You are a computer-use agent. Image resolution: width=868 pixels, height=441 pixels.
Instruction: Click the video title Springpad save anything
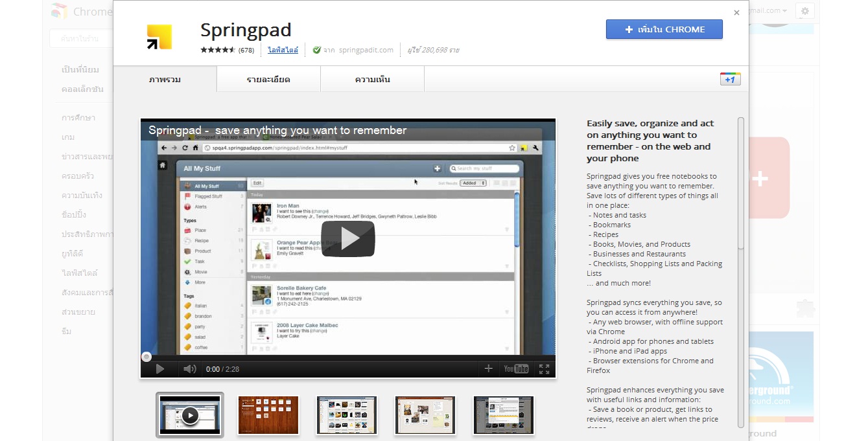point(277,130)
